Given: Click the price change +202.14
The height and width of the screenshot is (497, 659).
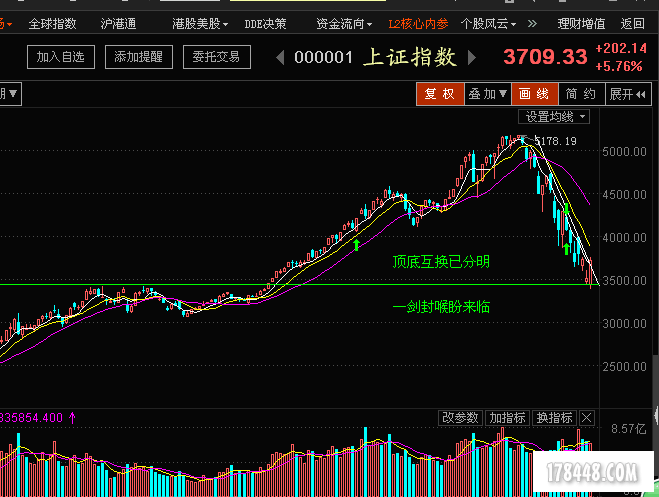Looking at the screenshot, I should tap(621, 48).
